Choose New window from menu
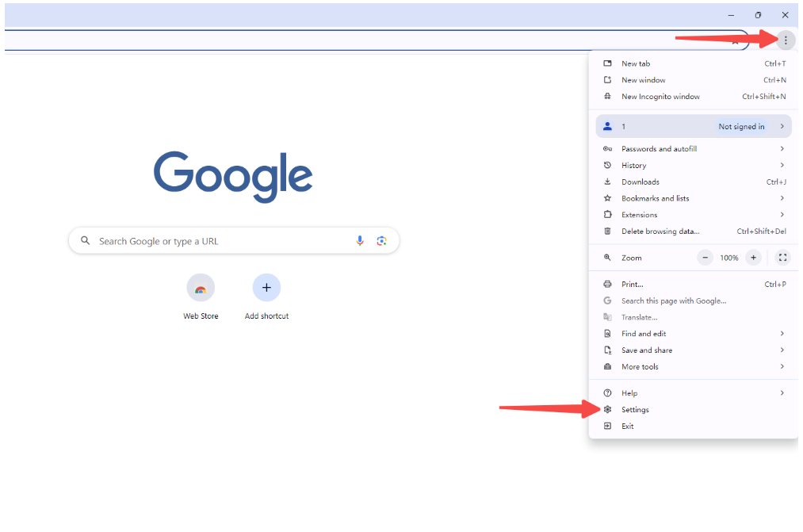The image size is (803, 532). coord(694,80)
